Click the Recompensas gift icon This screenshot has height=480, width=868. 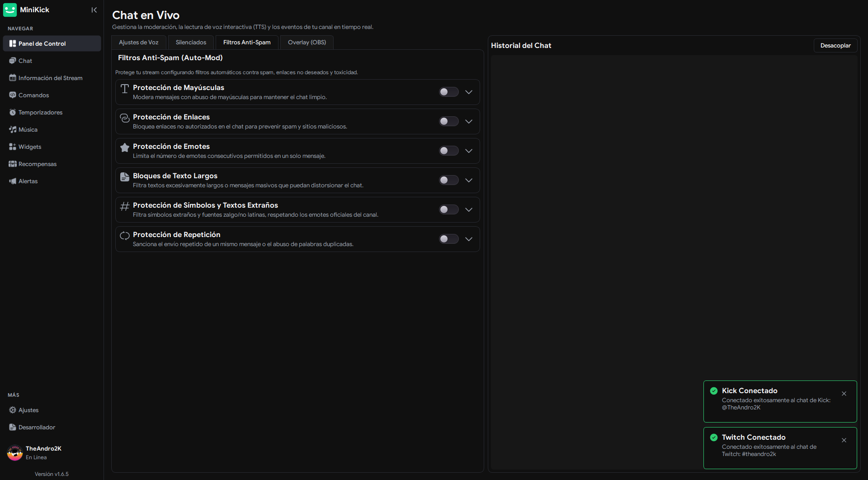13,164
